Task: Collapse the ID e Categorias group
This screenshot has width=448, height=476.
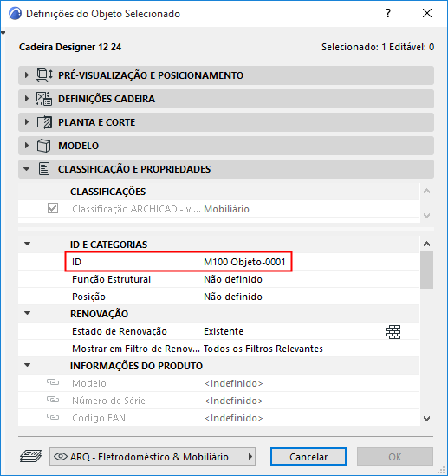Action: coord(28,244)
